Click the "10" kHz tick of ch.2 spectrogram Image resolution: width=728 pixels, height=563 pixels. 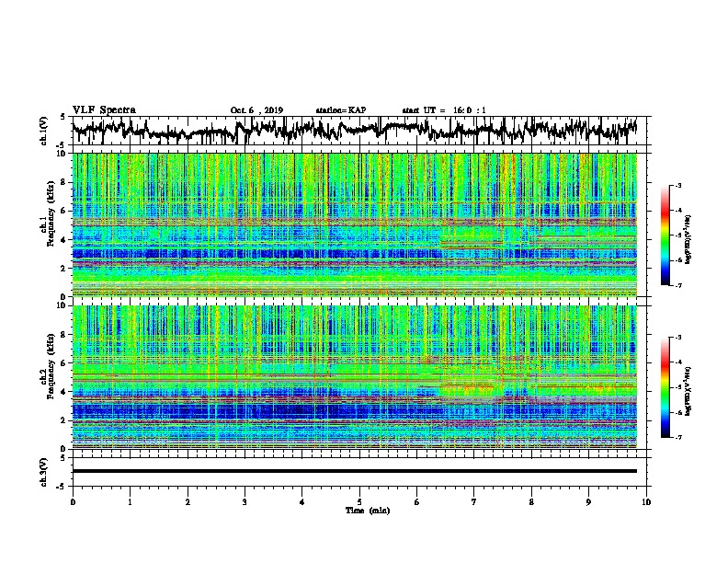(62, 305)
